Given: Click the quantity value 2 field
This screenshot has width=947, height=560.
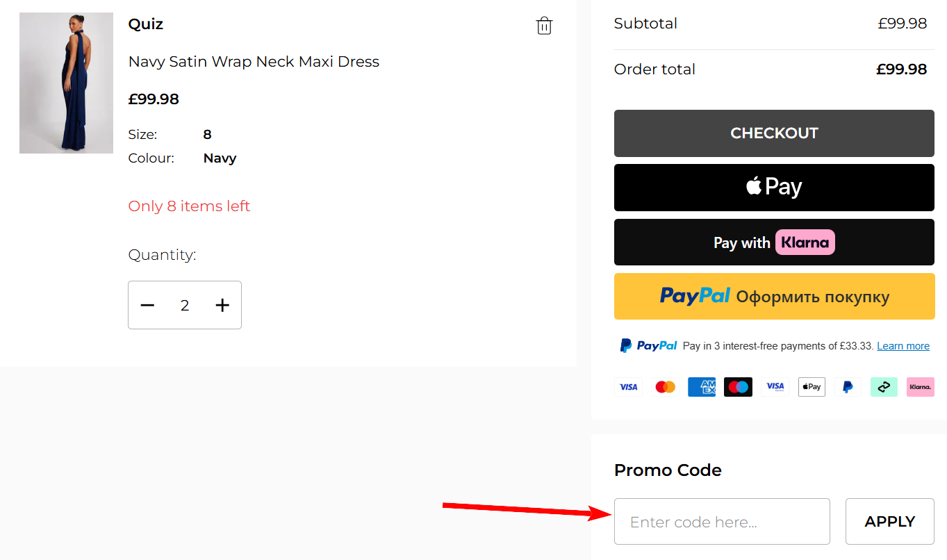Looking at the screenshot, I should coord(185,305).
